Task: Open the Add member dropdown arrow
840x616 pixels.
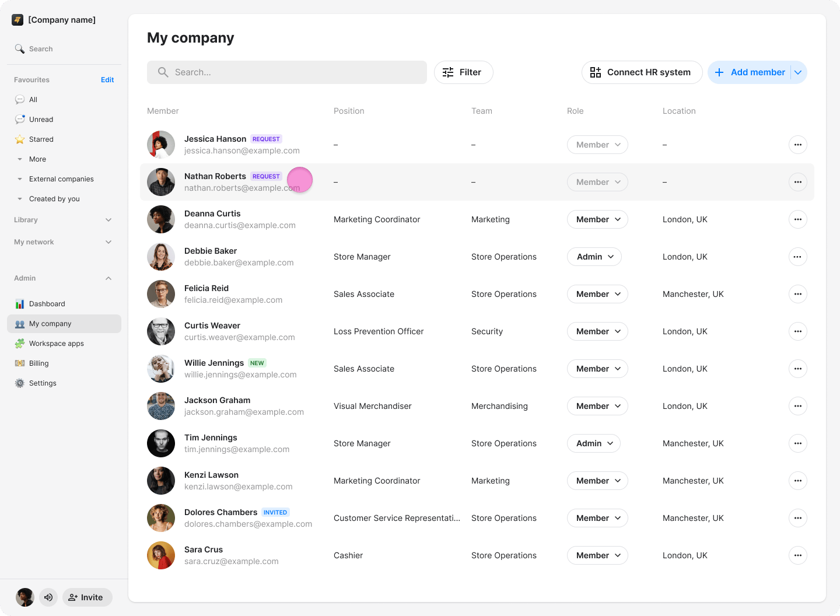Action: (799, 72)
